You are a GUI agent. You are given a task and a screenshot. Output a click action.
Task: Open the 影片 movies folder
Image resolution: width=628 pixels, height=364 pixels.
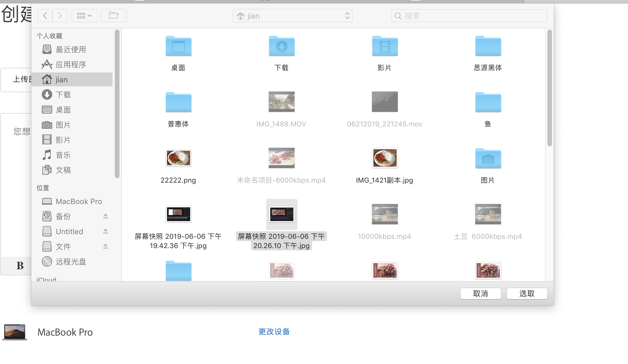coord(385,46)
